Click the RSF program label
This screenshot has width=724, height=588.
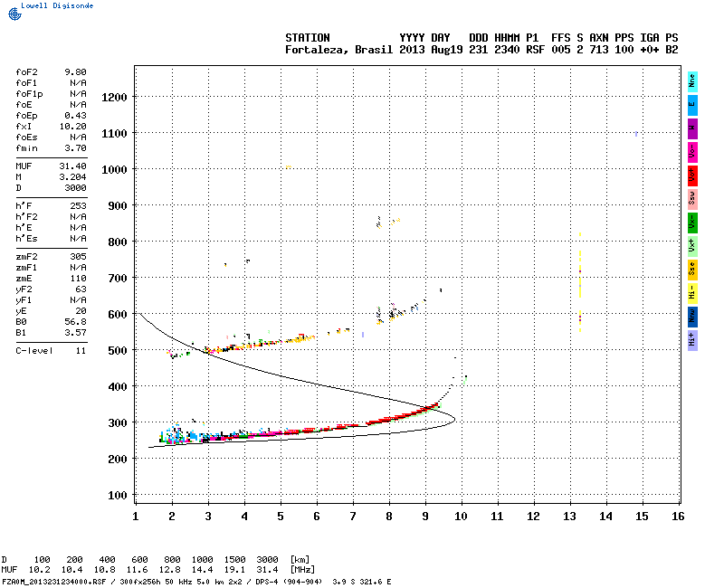pos(535,50)
